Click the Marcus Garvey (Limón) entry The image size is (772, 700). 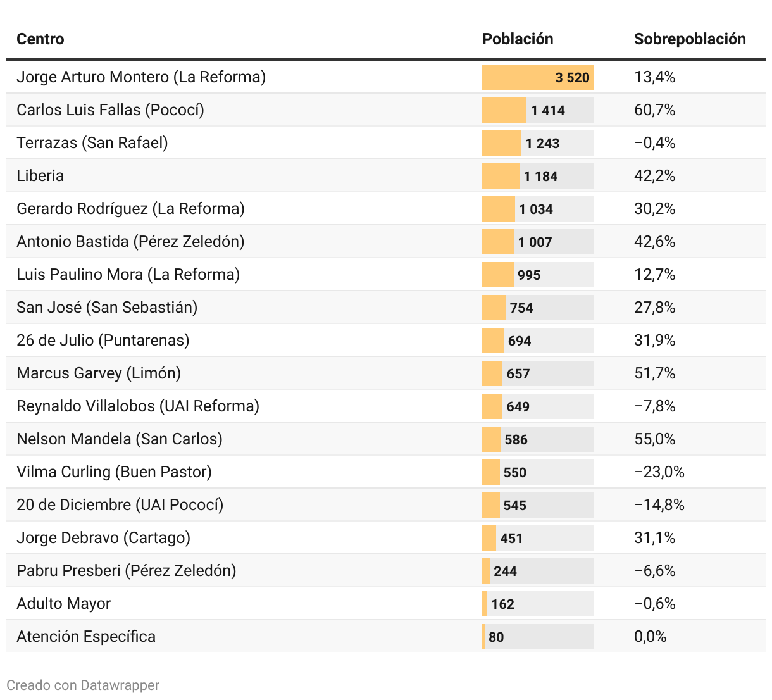[x=99, y=373]
